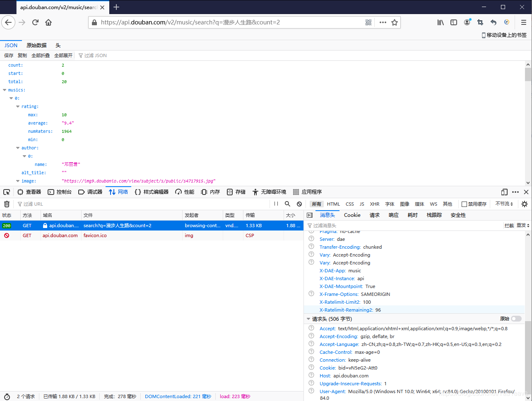Switch to the 头 tab of JSON viewer

point(58,46)
